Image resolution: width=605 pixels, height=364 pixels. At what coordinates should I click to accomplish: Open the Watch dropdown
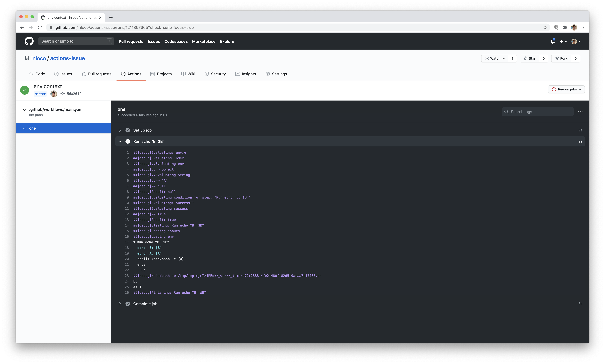tap(494, 58)
